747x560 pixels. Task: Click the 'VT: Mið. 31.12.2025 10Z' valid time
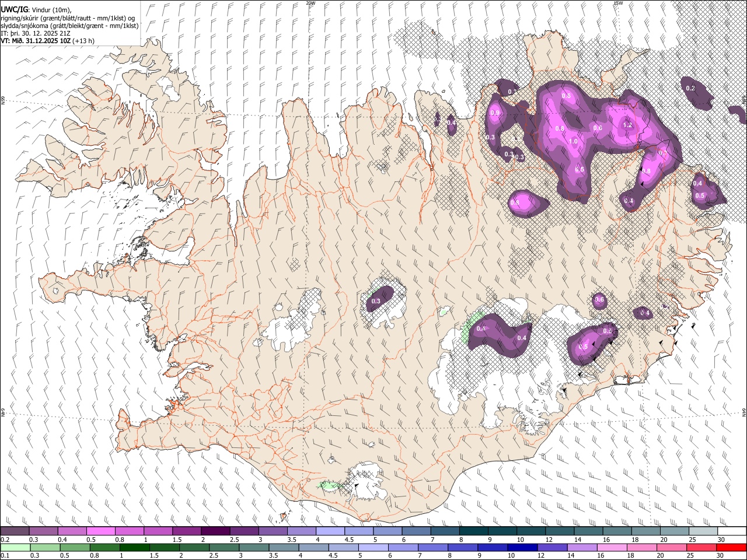point(36,41)
